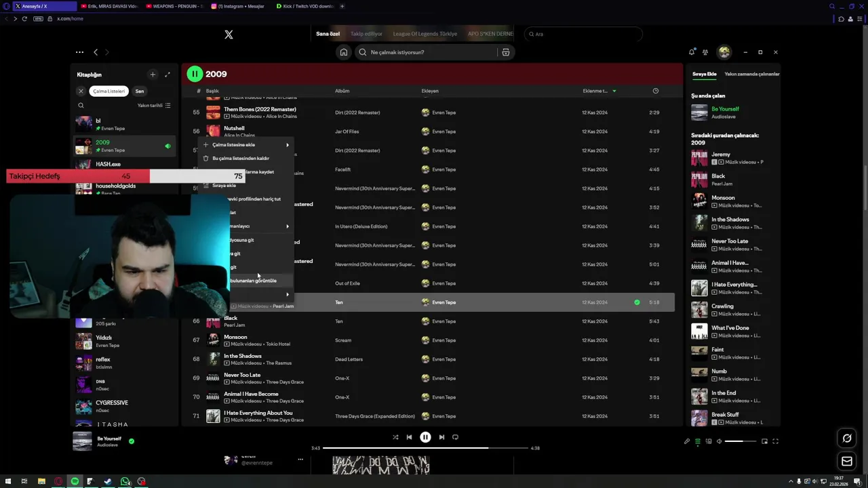868x488 pixels.
Task: Open Sana özel tab on X
Action: pos(328,34)
